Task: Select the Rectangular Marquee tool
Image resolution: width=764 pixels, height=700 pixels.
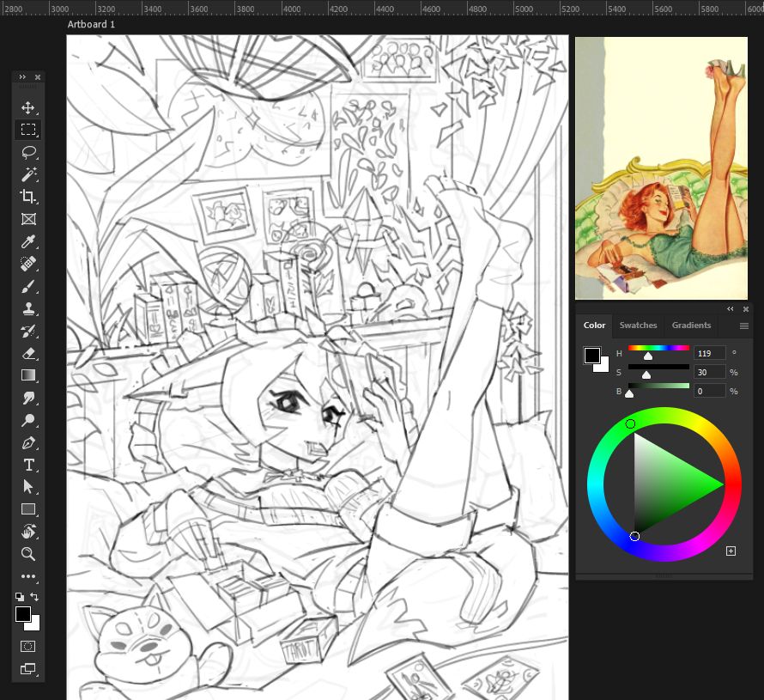Action: tap(28, 130)
